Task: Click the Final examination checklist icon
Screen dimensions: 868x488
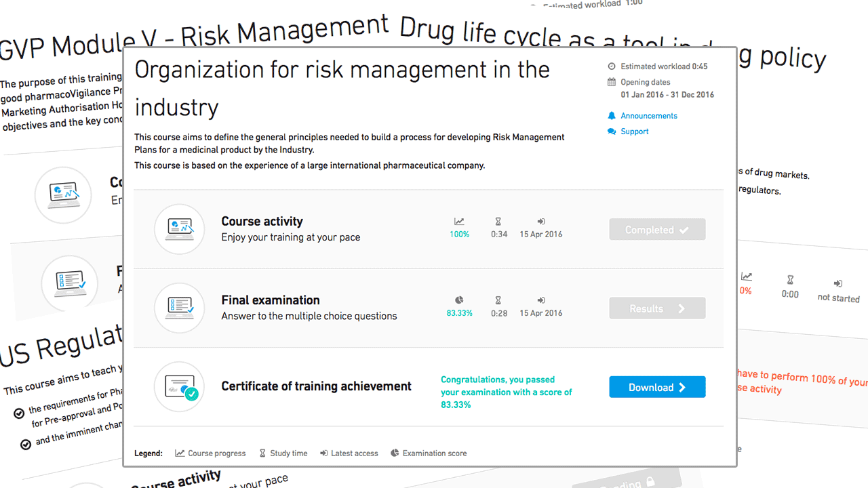Action: click(x=179, y=308)
